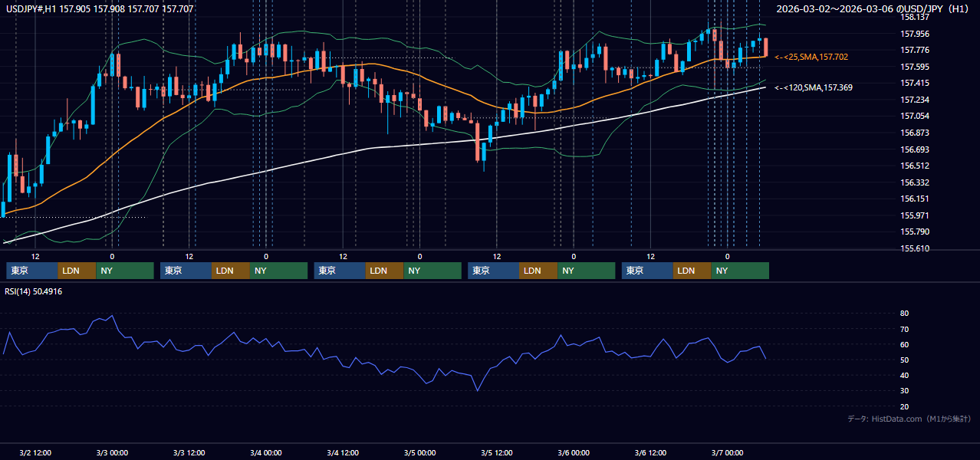
Task: Select the orange 25 SMA 157.702 label
Action: tap(811, 57)
